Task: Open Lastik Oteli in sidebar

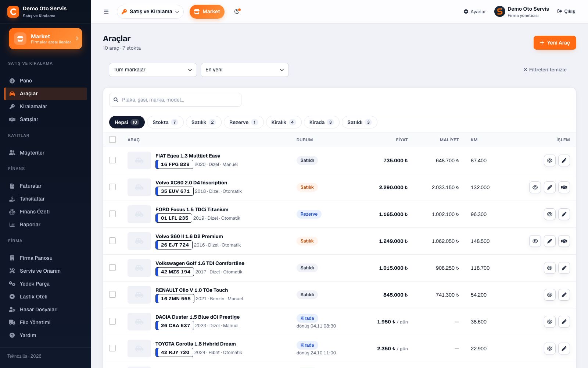Action: pos(46,297)
